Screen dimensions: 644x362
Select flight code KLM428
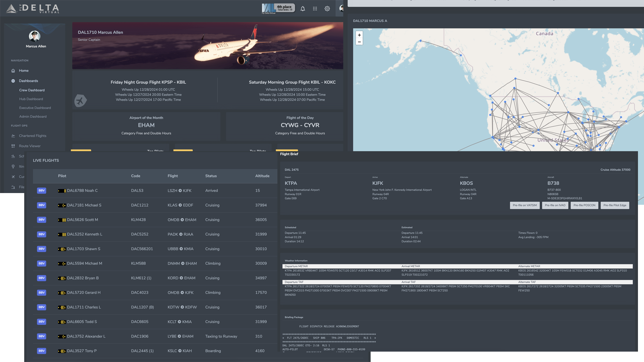click(138, 220)
